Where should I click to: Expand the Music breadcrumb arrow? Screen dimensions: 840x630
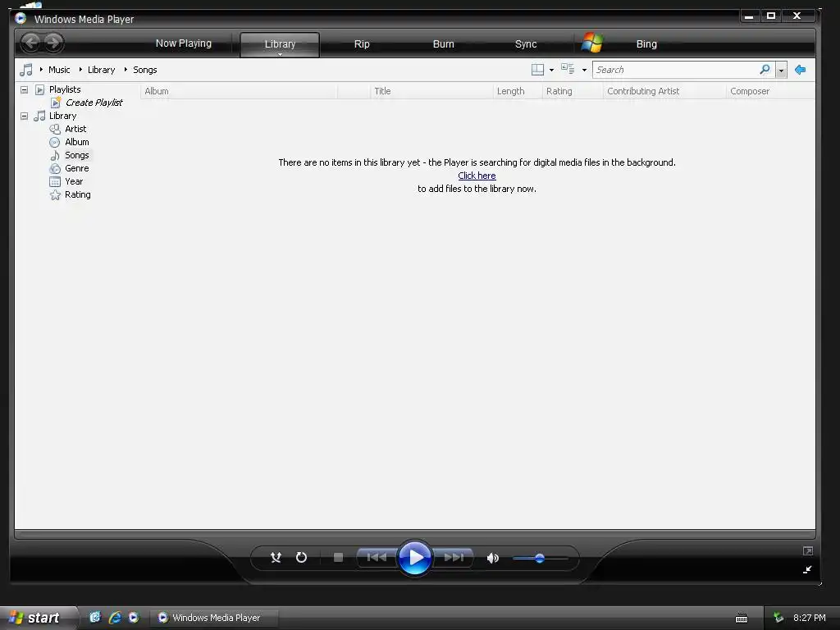pos(41,70)
